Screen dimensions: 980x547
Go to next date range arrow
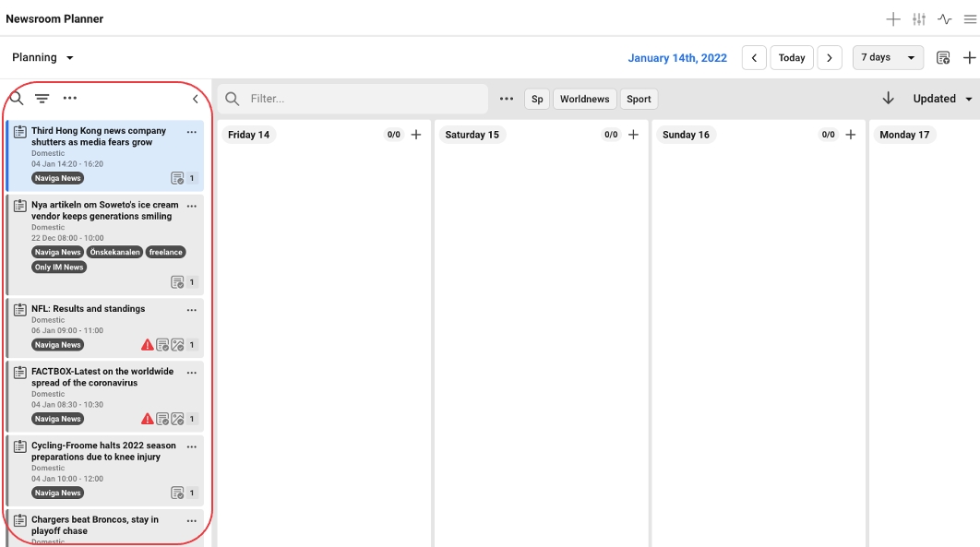point(830,57)
